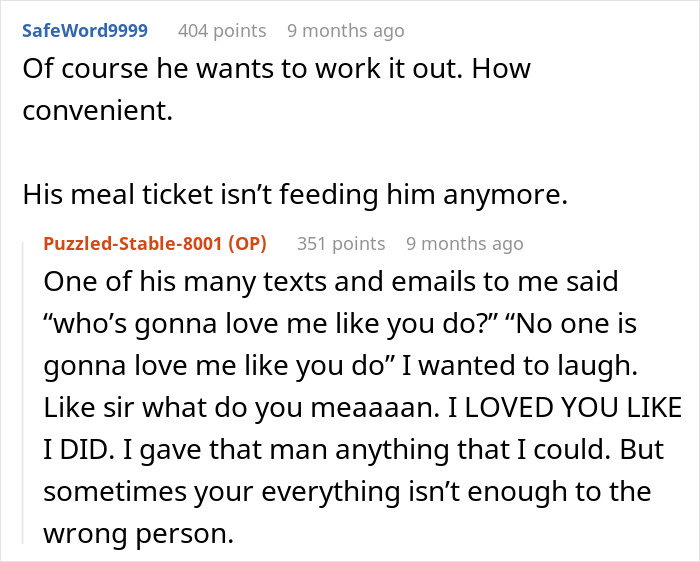
Task: Click the closing words "wrong person."
Action: [x=138, y=535]
